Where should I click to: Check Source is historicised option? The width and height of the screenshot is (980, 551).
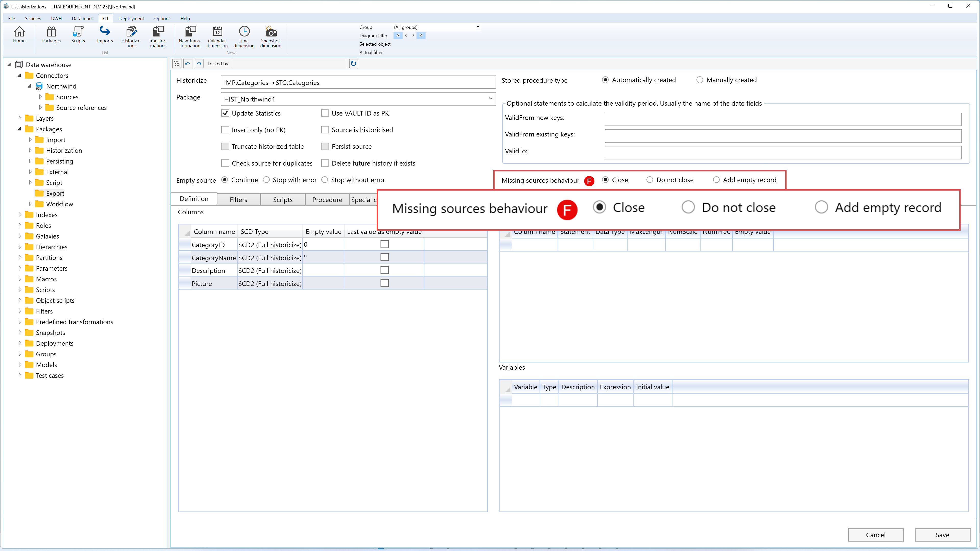pyautogui.click(x=325, y=130)
